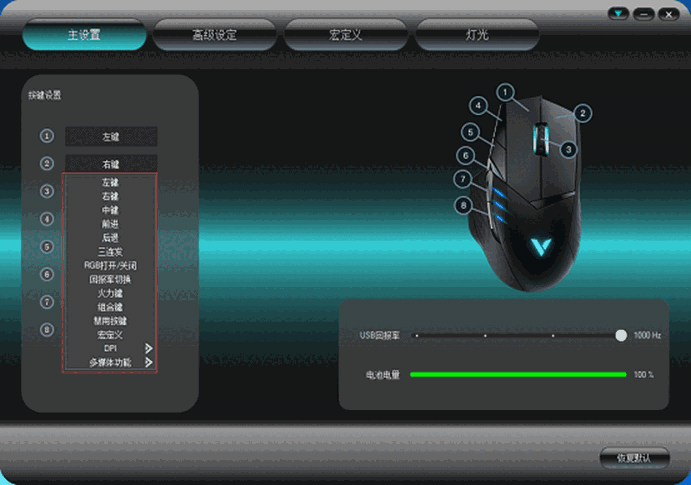This screenshot has width=691, height=485.
Task: Select number 5 circle in key settings list
Action: coord(47,247)
